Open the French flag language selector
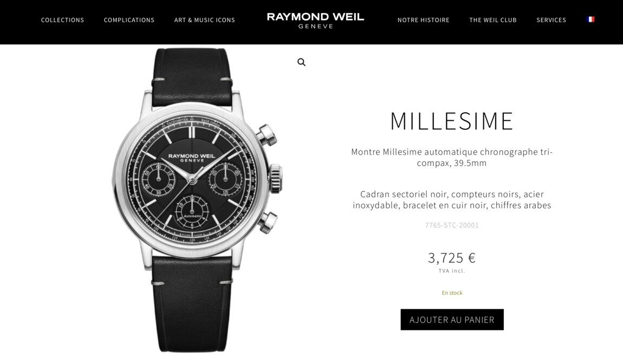Screen dimensions: 623x364 (x=590, y=19)
